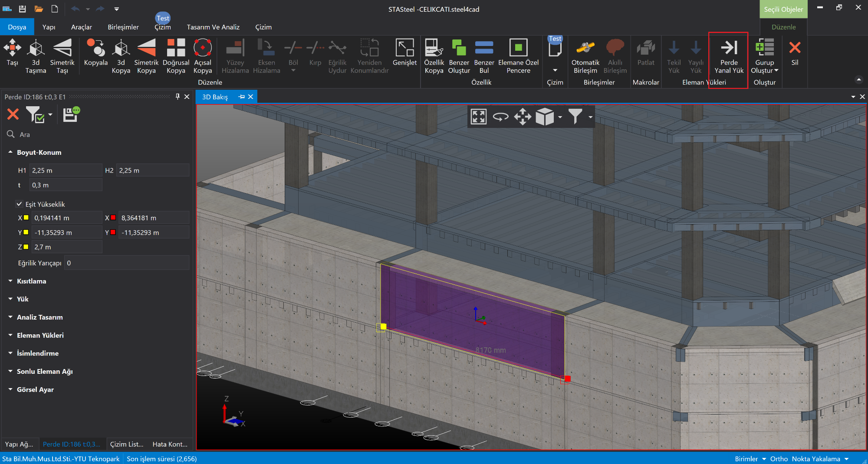Click the yellow X start point marker
The height and width of the screenshot is (464, 868).
(x=26, y=218)
